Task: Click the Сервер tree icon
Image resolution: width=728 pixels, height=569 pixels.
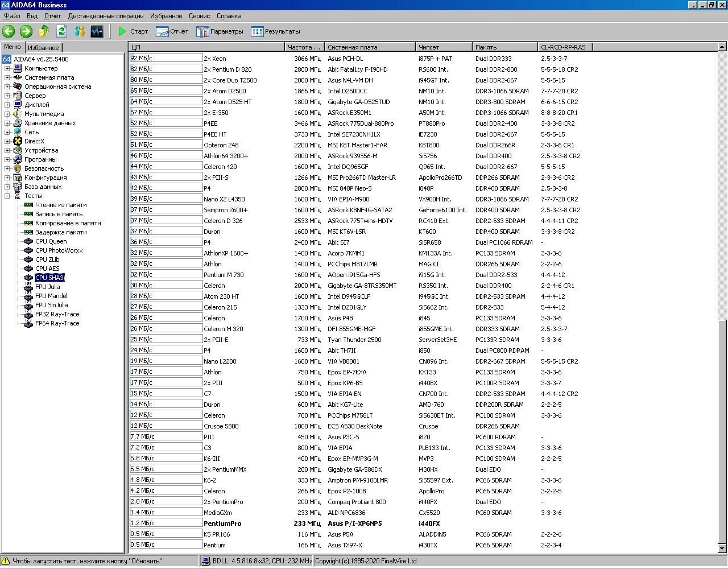Action: pos(18,96)
